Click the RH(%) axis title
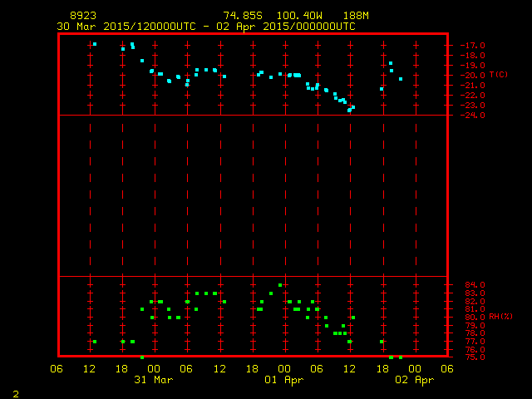Screen dimensions: 532x399 [x=500, y=317]
